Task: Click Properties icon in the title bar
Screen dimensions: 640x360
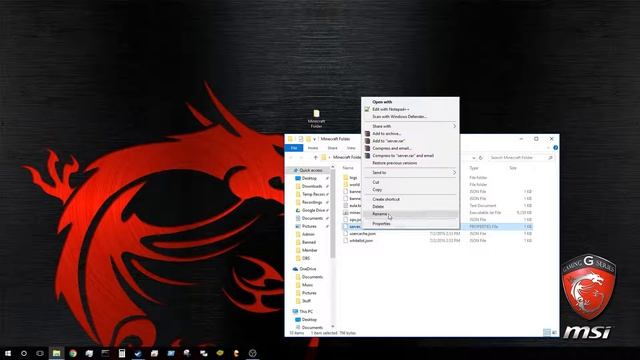Action: click(300, 139)
